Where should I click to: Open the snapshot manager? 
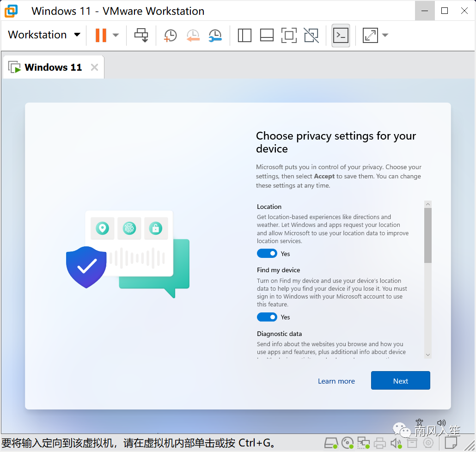215,36
